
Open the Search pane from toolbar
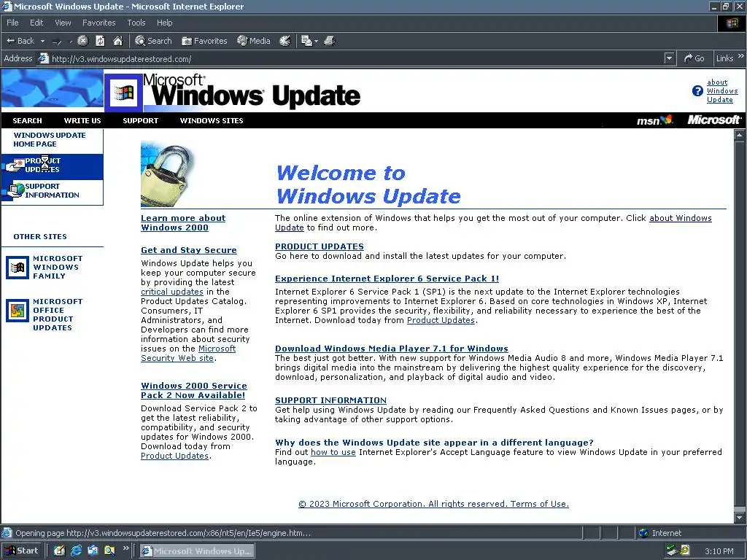[x=153, y=41]
